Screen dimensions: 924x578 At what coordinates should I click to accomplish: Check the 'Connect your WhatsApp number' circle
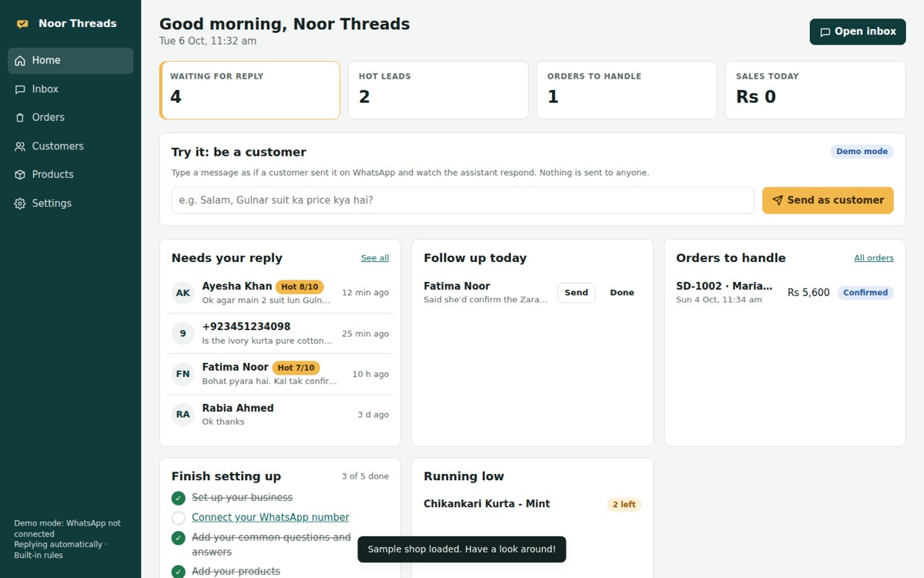[179, 518]
